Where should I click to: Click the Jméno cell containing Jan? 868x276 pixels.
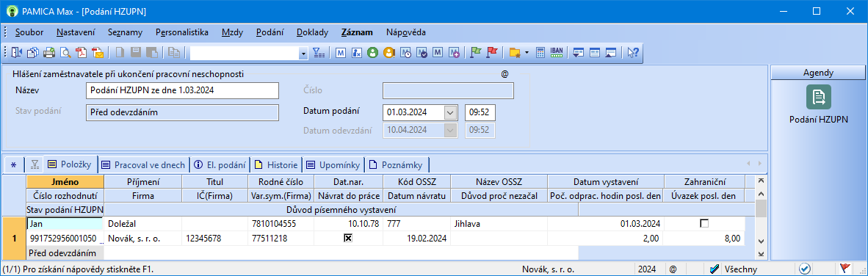[65, 223]
